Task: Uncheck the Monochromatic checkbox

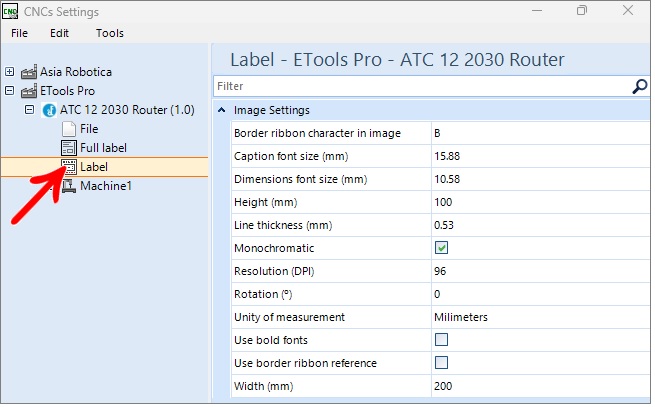Action: click(x=441, y=248)
